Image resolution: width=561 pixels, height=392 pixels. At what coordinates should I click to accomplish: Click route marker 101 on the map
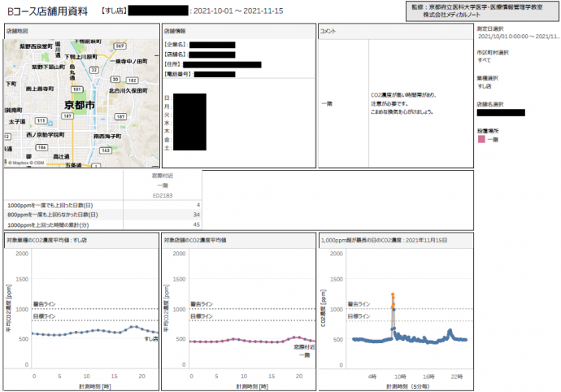(77, 89)
